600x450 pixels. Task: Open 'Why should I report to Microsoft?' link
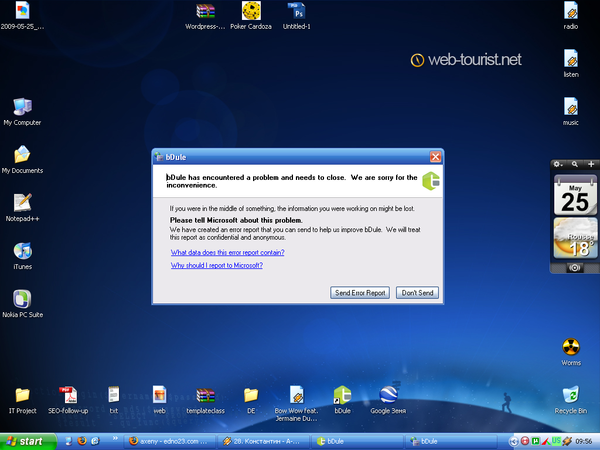click(x=217, y=265)
